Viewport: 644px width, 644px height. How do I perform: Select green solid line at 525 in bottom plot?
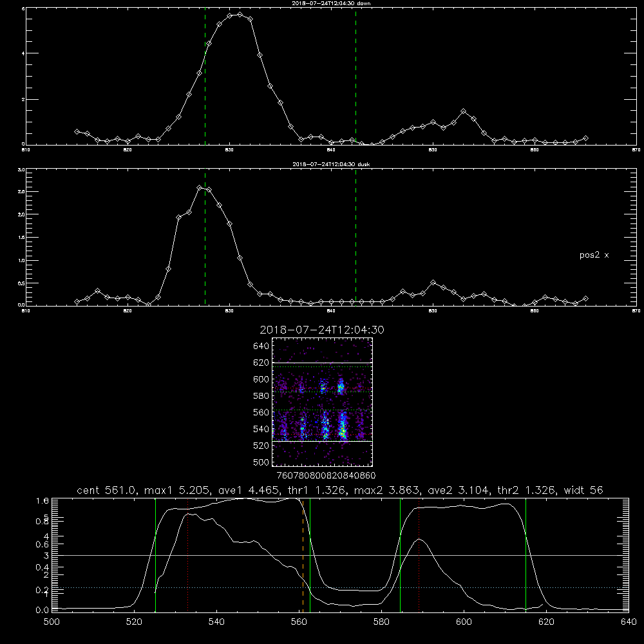click(156, 555)
